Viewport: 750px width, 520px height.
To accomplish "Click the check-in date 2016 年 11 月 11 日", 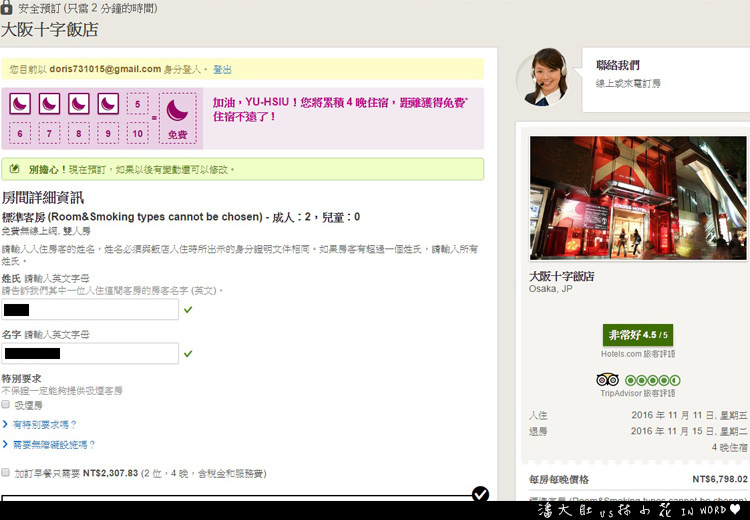I will pos(689,415).
